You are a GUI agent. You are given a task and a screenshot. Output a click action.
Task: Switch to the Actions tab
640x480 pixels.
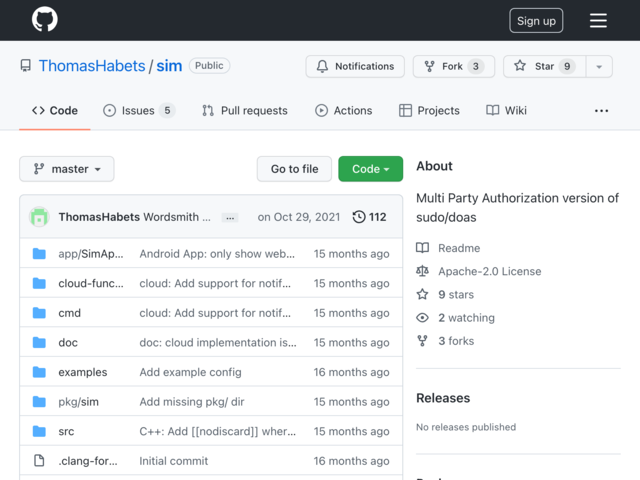pos(344,111)
